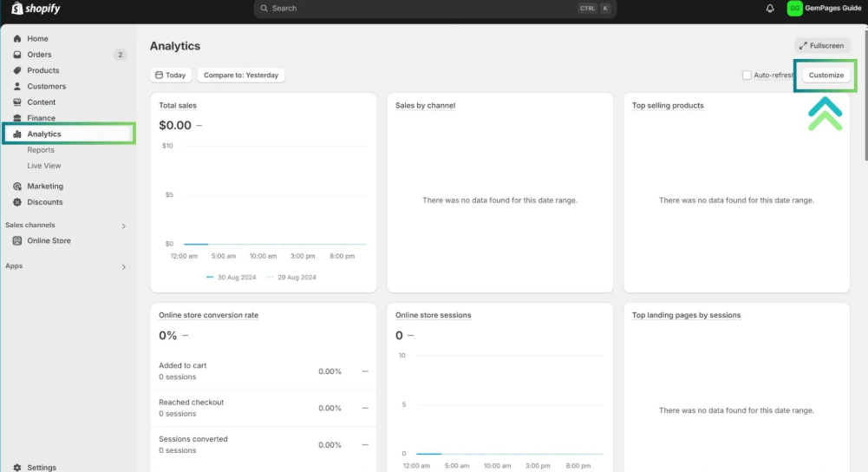Click the Orders inbox icon
The image size is (868, 472).
point(17,55)
